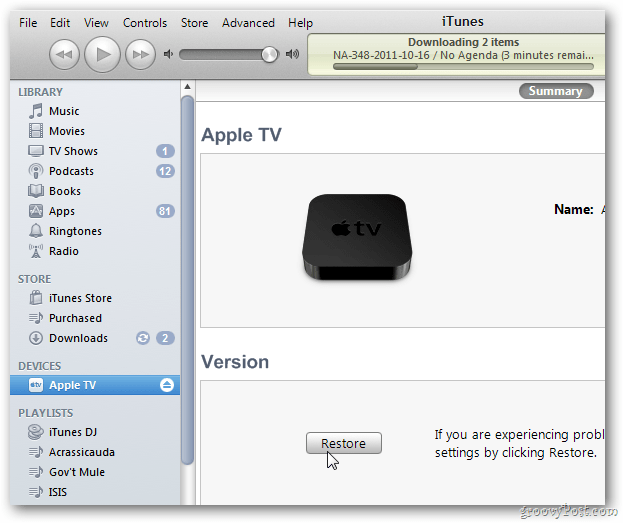This screenshot has width=623, height=523.
Task: Click the download progress bar
Action: [x=463, y=67]
